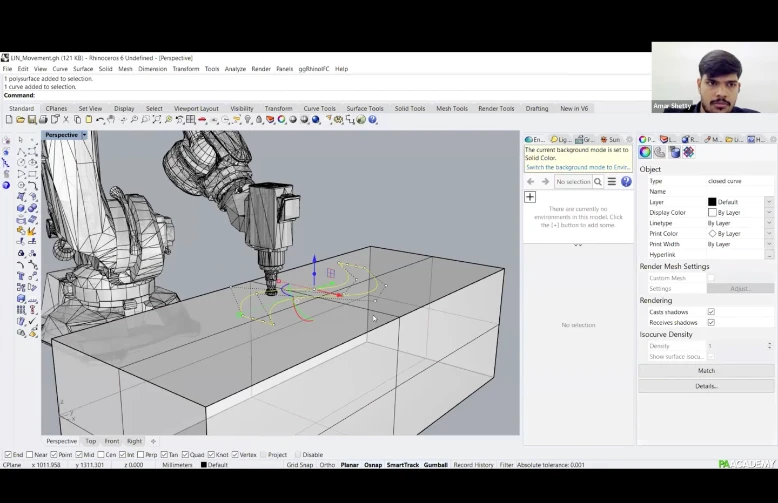Click the Display Color swatch
Viewport: 778px width, 503px height.
[712, 213]
